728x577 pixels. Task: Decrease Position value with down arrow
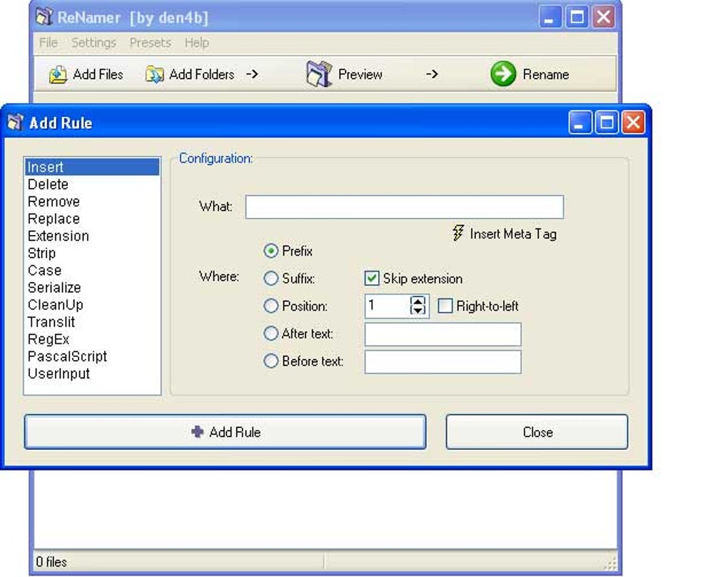click(418, 310)
